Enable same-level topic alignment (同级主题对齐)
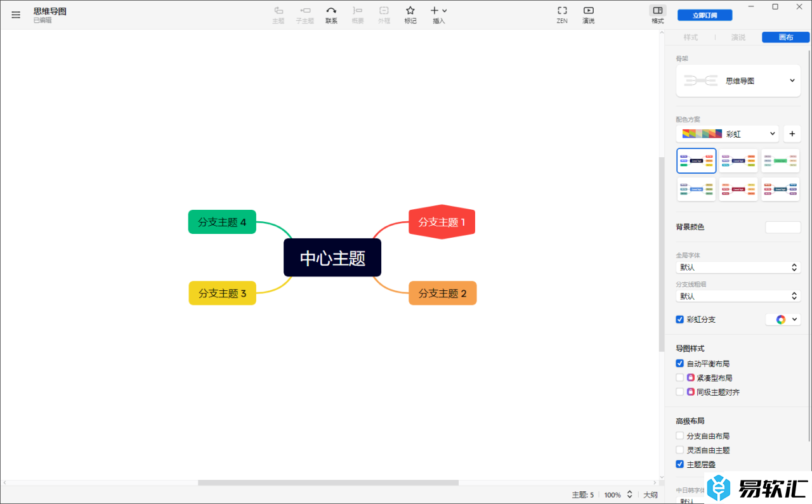Screen dimensions: 812x504 [x=680, y=392]
